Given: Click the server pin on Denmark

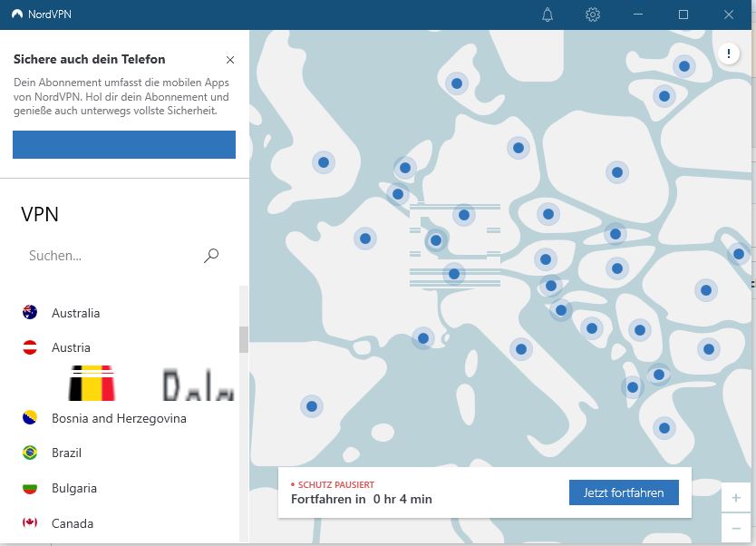Looking at the screenshot, I should click(x=457, y=83).
